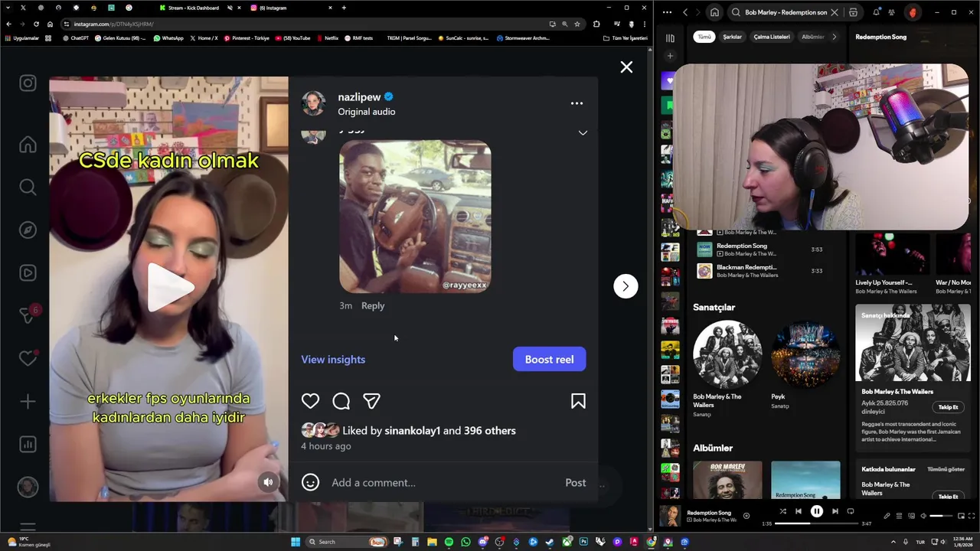980x551 pixels.
Task: Focus the Add a comment field
Action: (444, 483)
